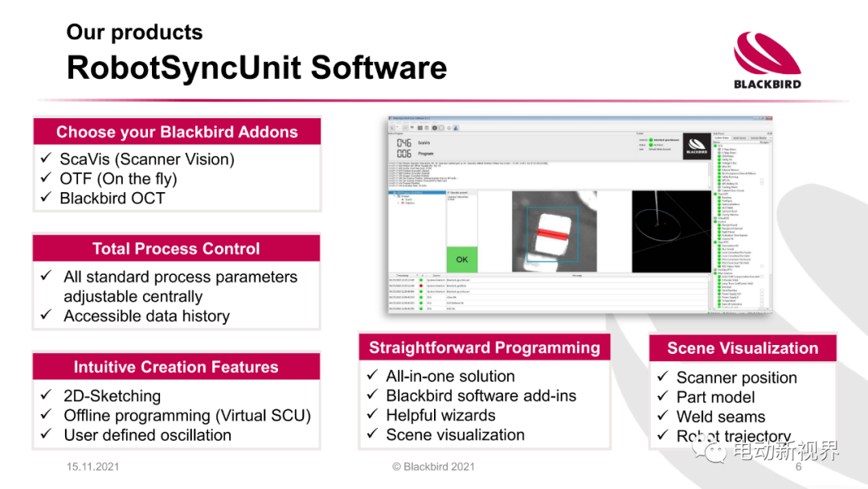Click '© Blackbird 2021' footer text
This screenshot has width=868, height=489.
tap(433, 466)
